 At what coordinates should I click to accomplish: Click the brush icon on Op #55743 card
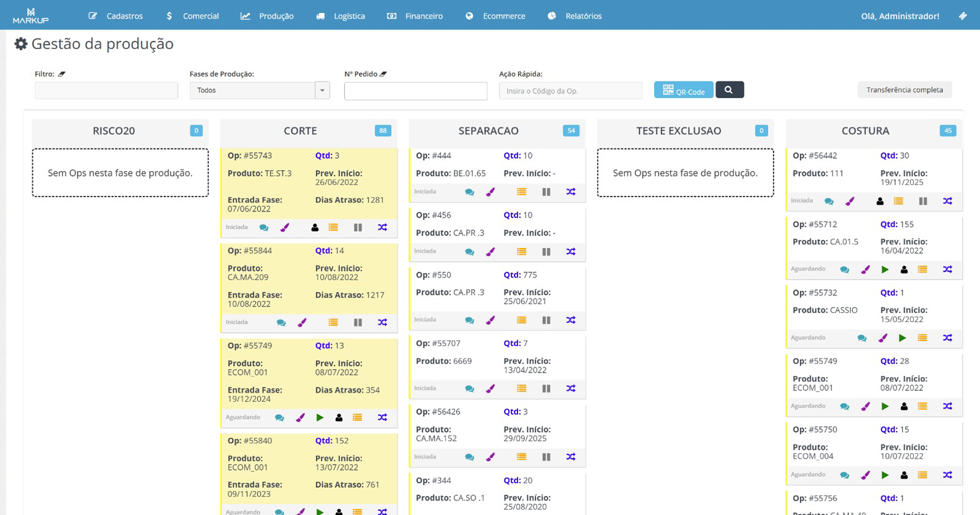tap(285, 228)
